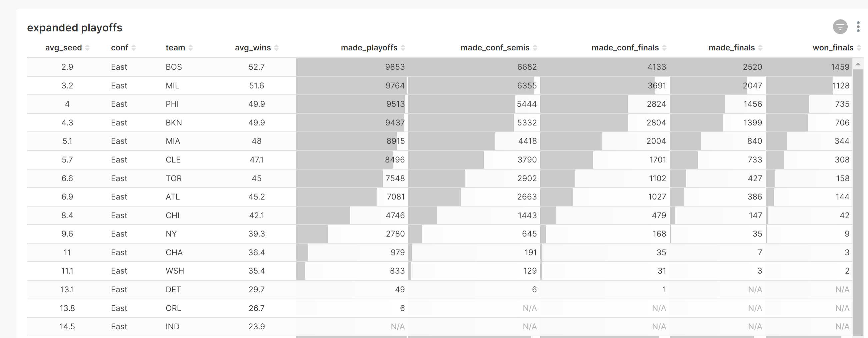The image size is (868, 338).
Task: Select the PHI team row cell
Action: coord(172,104)
